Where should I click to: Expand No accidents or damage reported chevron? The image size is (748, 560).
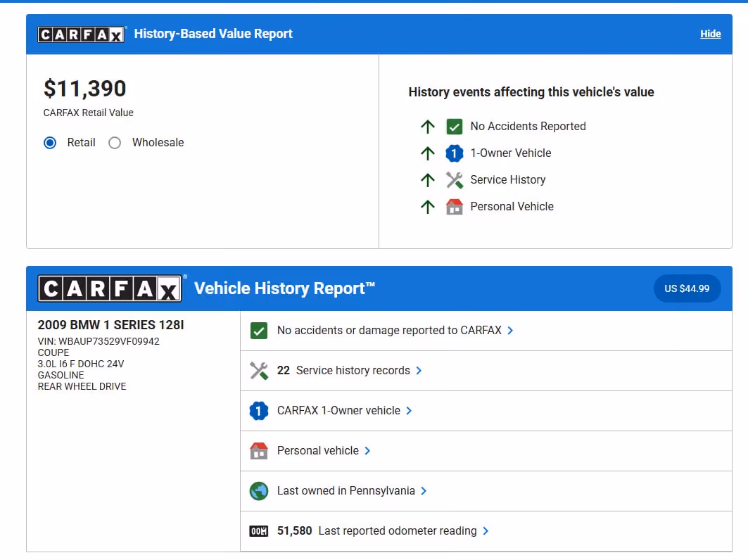(x=510, y=331)
